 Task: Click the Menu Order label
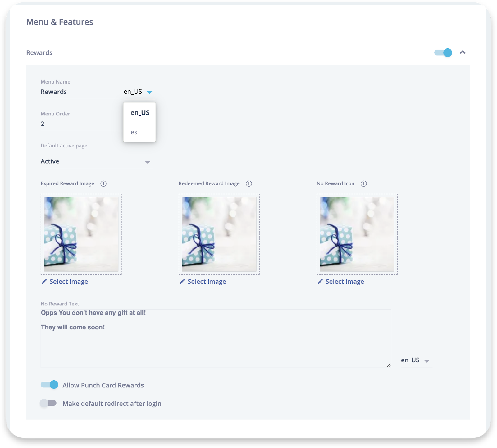[55, 114]
